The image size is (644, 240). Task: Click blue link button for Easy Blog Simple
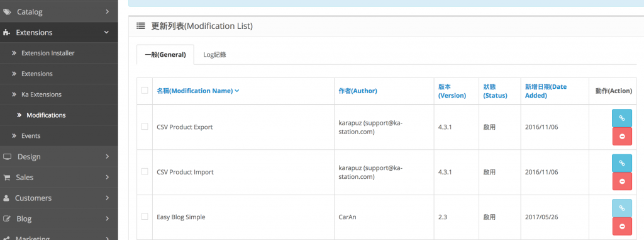point(622,209)
